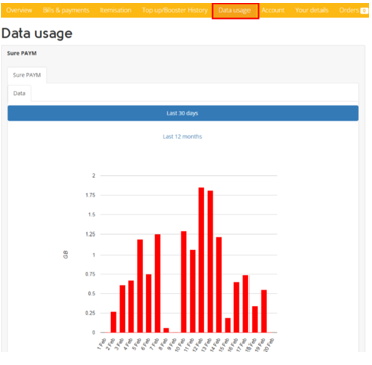This screenshot has width=372, height=365.
Task: Click the small 8 Feb bar
Action: (x=166, y=330)
